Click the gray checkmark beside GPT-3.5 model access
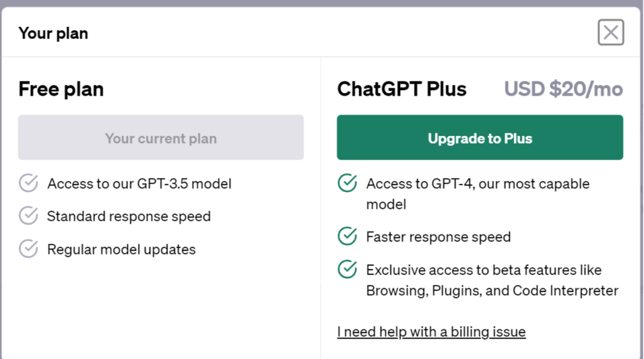The width and height of the screenshot is (644, 359). coord(28,184)
